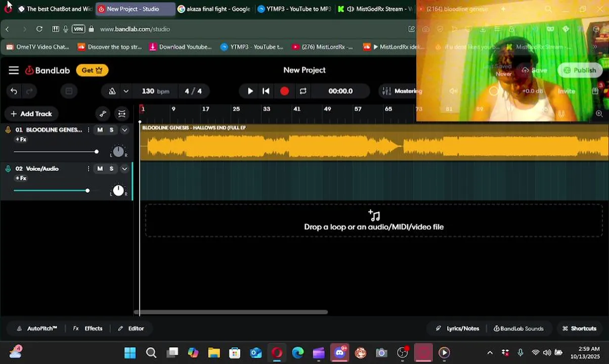The image size is (609, 364).
Task: Click the microphone icon on Bloodline Genesis track
Action: pyautogui.click(x=8, y=130)
